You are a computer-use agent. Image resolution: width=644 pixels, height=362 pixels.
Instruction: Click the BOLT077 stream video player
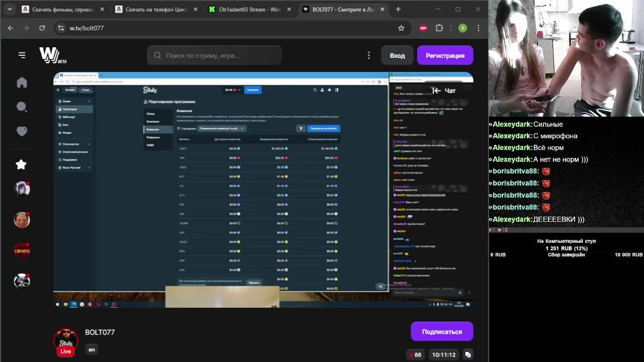coord(263,190)
